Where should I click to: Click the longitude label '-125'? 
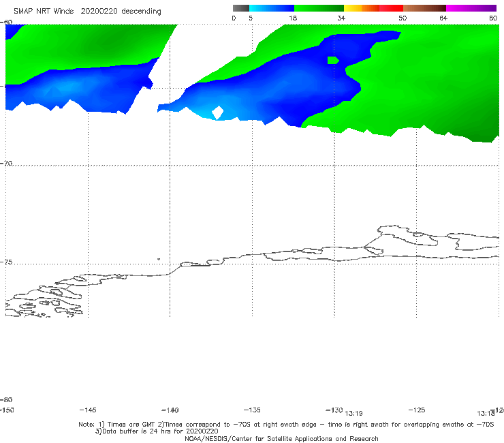(x=417, y=410)
